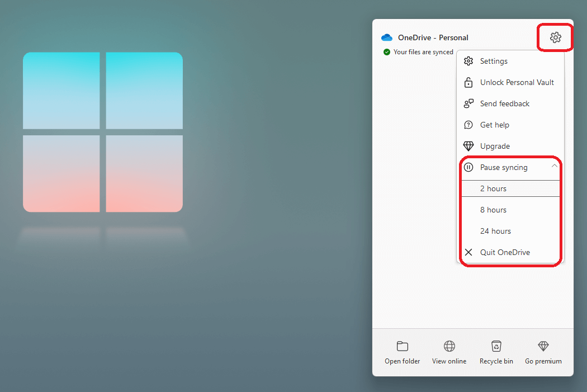Select the Unlock Personal Vault padlock icon
The image size is (587, 392).
click(468, 82)
